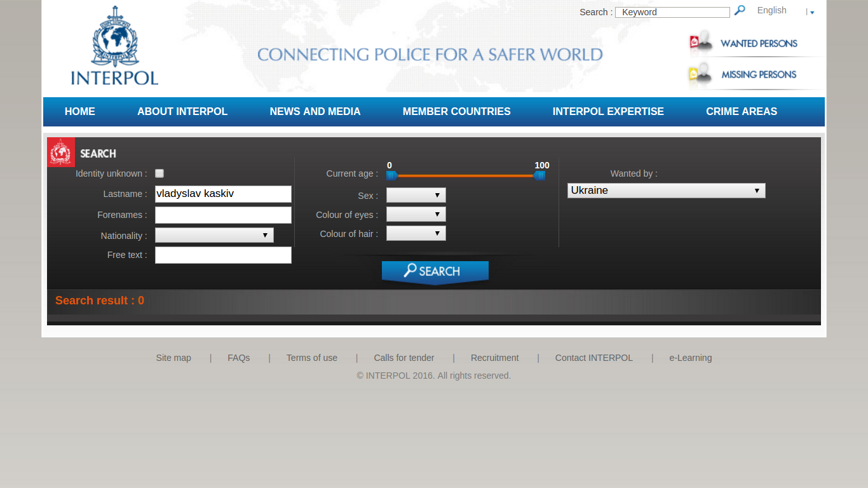Screen dimensions: 868x488
Task: Open the Site map footer link
Action: pyautogui.click(x=173, y=358)
